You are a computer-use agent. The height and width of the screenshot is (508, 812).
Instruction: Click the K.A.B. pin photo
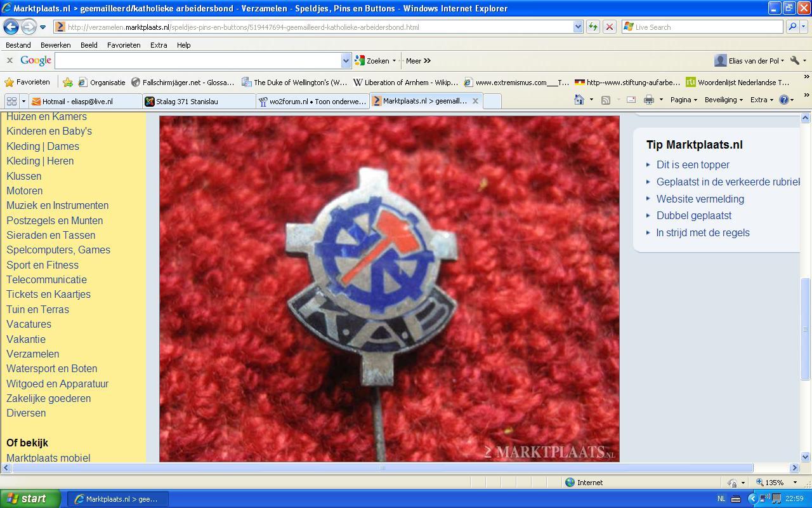coord(389,288)
